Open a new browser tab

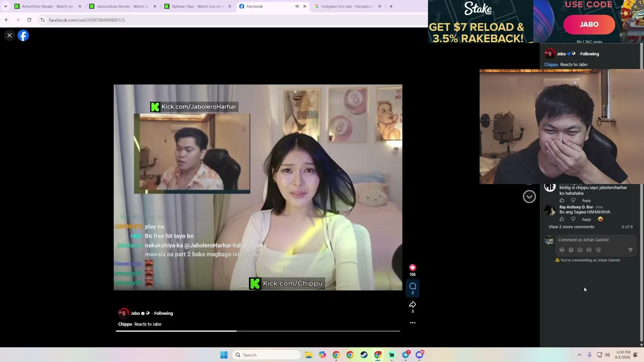(391, 7)
